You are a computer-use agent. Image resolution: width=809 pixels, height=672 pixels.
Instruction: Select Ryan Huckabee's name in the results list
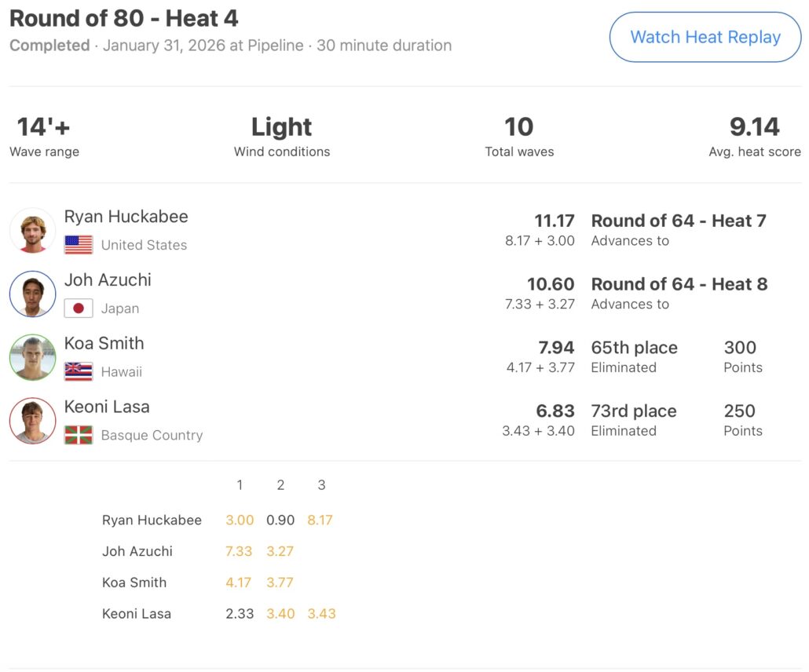coord(126,217)
